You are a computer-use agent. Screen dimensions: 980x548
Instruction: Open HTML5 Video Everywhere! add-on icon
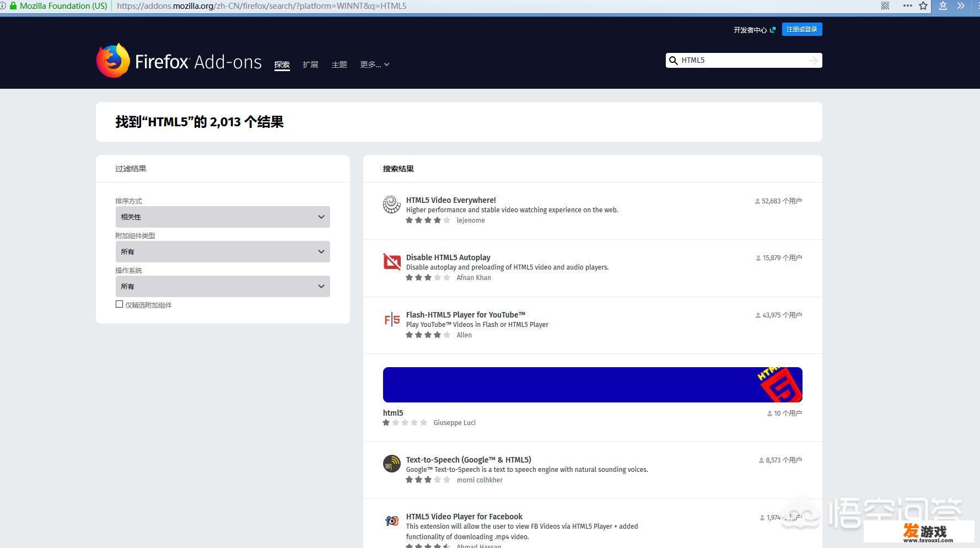pos(392,205)
